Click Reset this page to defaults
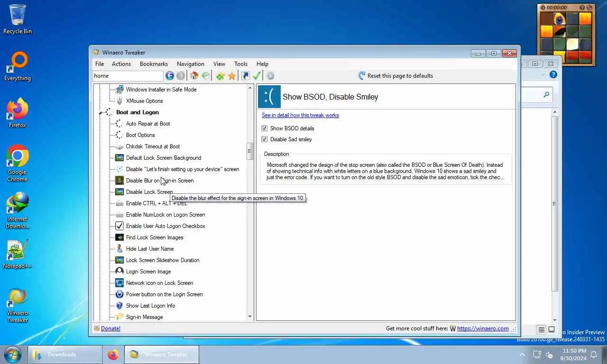Viewport: 607px width, 364px height. click(x=395, y=76)
